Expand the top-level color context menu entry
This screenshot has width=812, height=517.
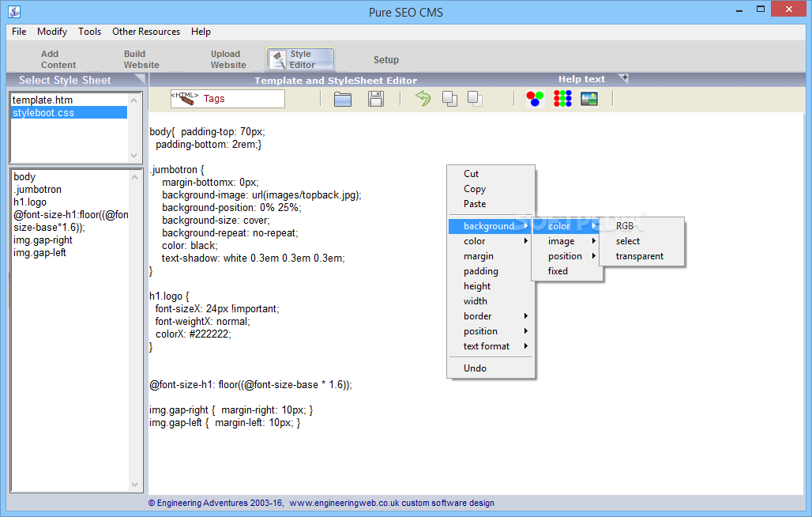(x=491, y=241)
